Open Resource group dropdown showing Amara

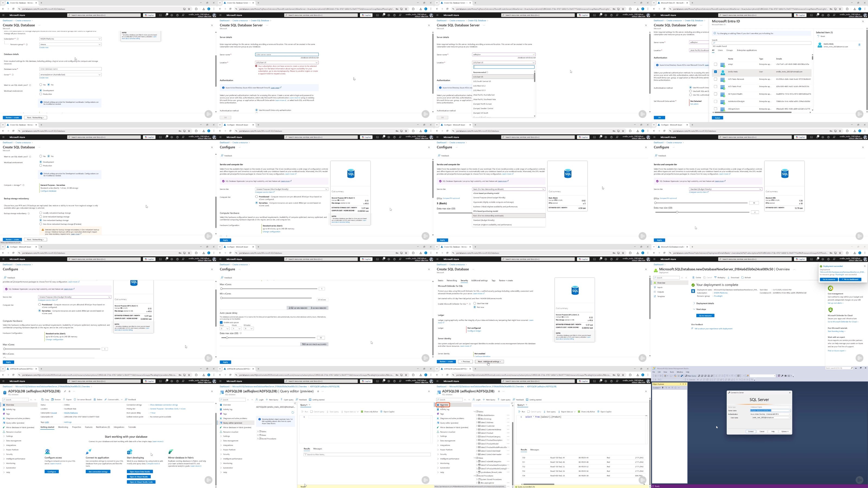(70, 44)
